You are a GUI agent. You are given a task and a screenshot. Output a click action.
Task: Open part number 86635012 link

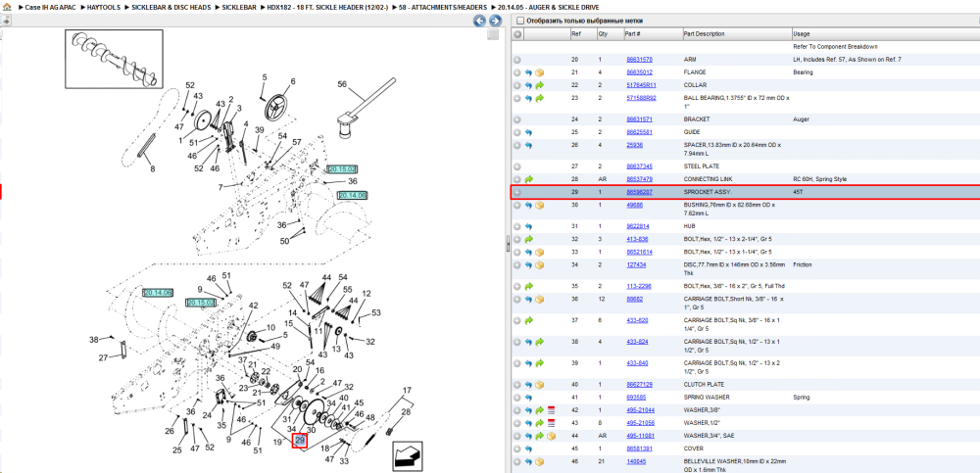coord(639,72)
